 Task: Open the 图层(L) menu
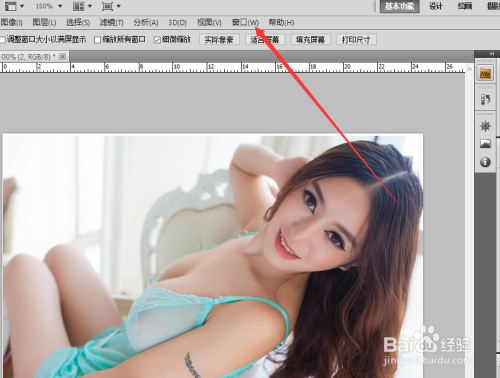44,22
